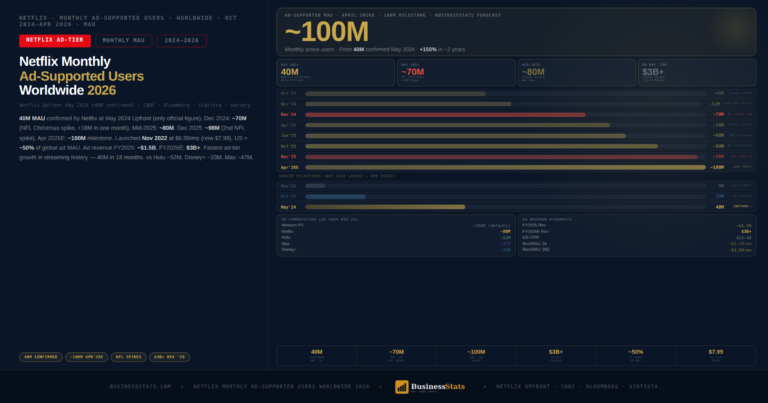Select the 2024–2026 tag

point(181,41)
